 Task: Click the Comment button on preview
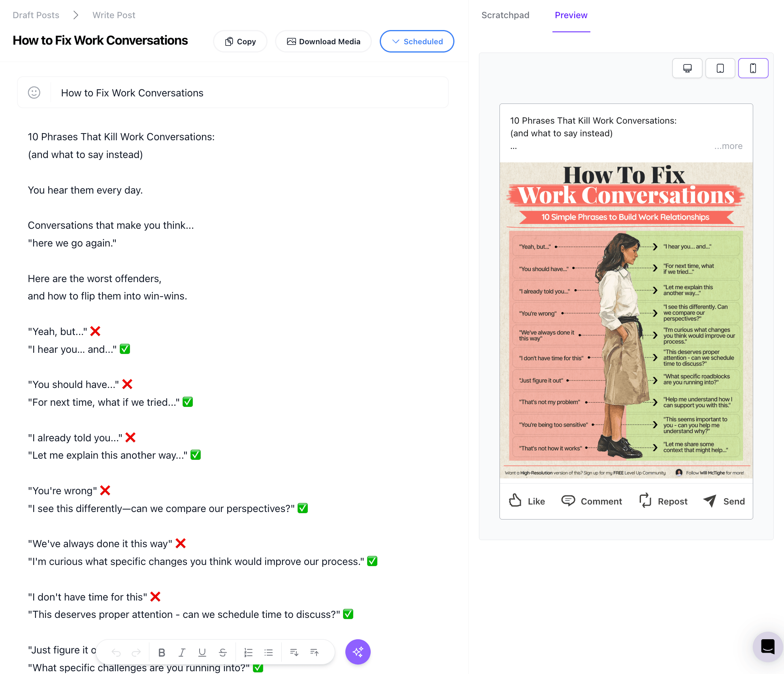tap(591, 501)
